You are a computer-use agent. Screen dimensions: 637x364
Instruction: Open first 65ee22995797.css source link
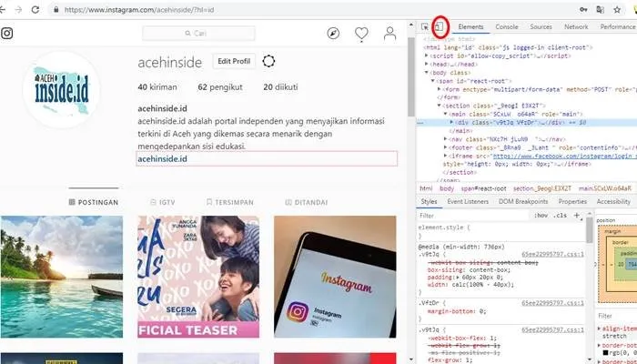point(552,255)
